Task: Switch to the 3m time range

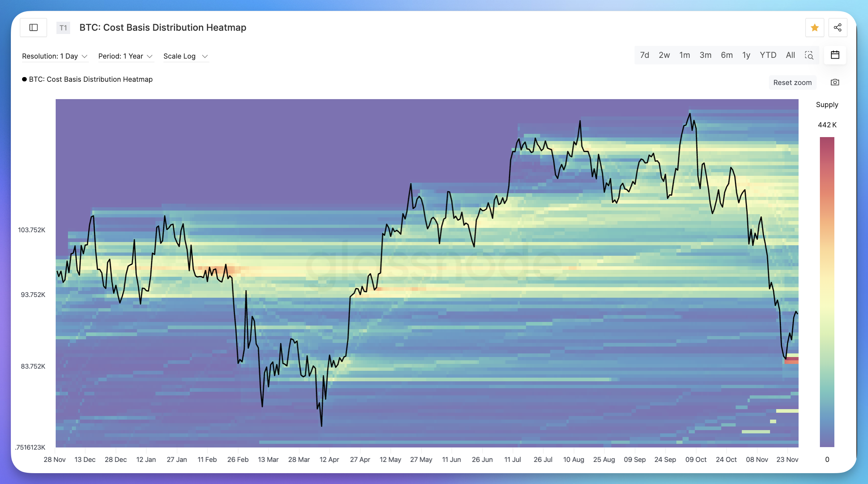Action: click(705, 55)
